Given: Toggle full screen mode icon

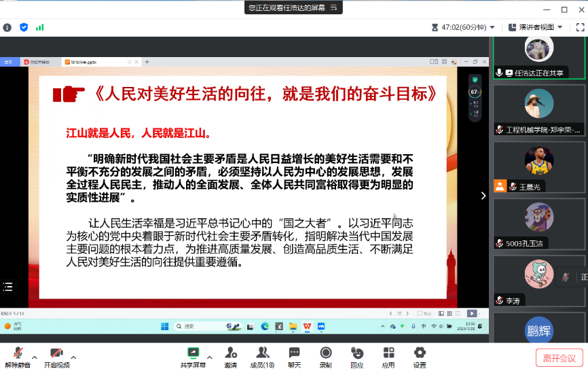Looking at the screenshot, I should tap(581, 27).
